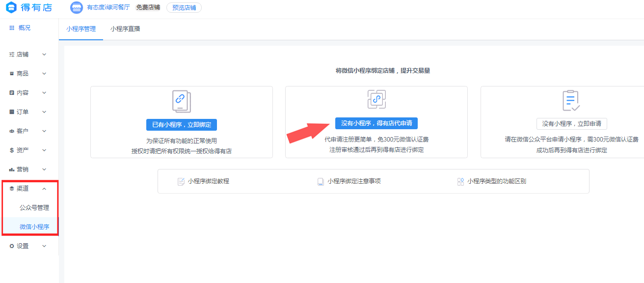The image size is (644, 283).
Task: Click the link icon above 已有小程序 button
Action: coord(181,102)
